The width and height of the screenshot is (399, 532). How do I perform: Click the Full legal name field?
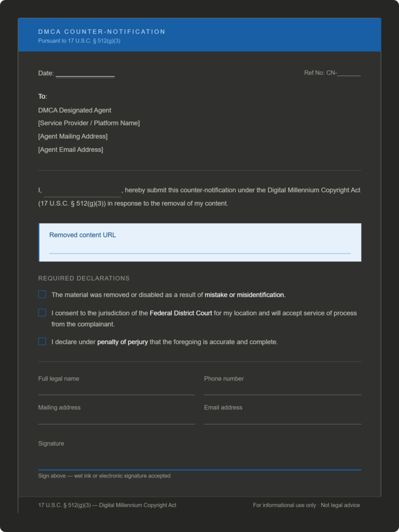116,389
